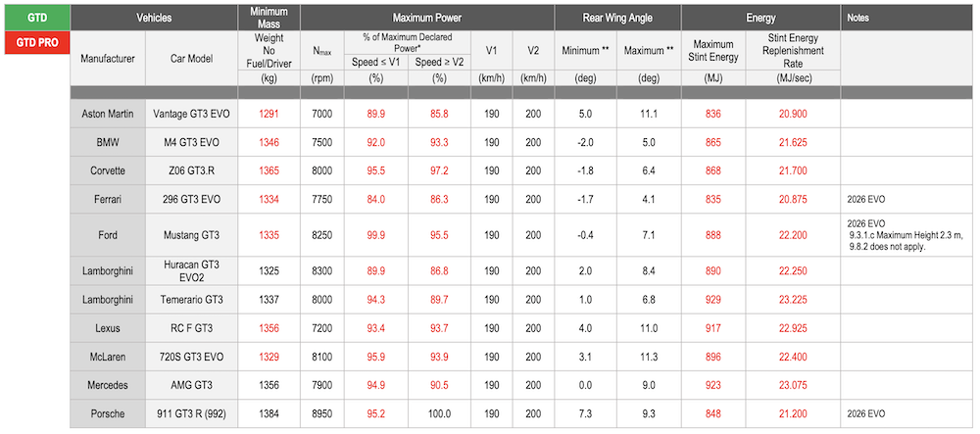Screen dimensions: 980x434
Task: Click Temerario GT3 stint energy 929
Action: (x=713, y=300)
